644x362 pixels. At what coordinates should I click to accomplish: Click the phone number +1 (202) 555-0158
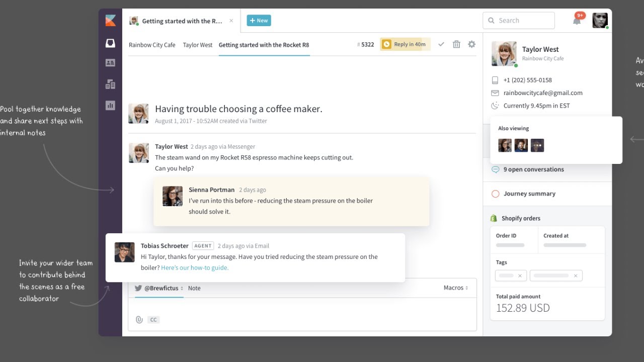528,80
